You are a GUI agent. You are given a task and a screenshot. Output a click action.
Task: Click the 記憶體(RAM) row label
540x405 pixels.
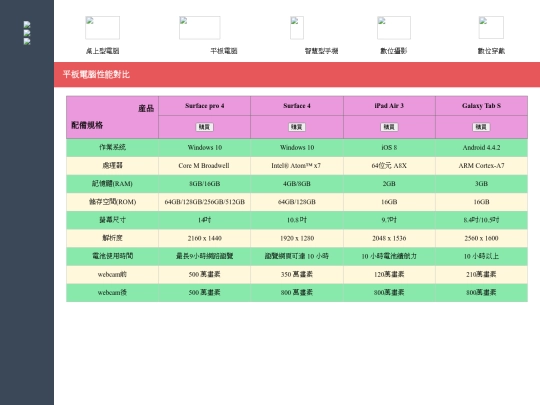pos(112,184)
